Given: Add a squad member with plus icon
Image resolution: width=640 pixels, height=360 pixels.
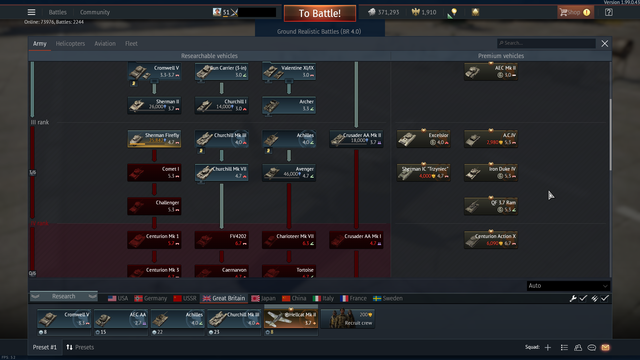Looking at the screenshot, I should (x=548, y=347).
